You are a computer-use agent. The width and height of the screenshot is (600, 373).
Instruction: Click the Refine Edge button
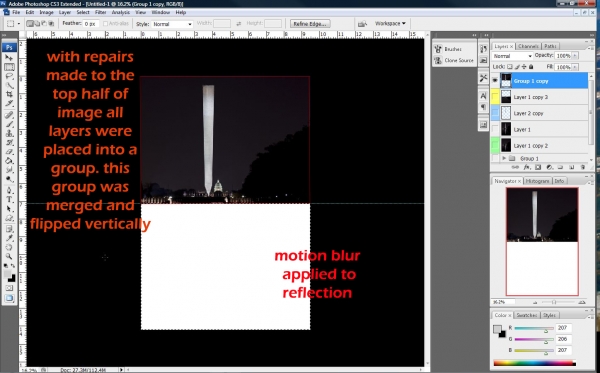click(x=310, y=24)
